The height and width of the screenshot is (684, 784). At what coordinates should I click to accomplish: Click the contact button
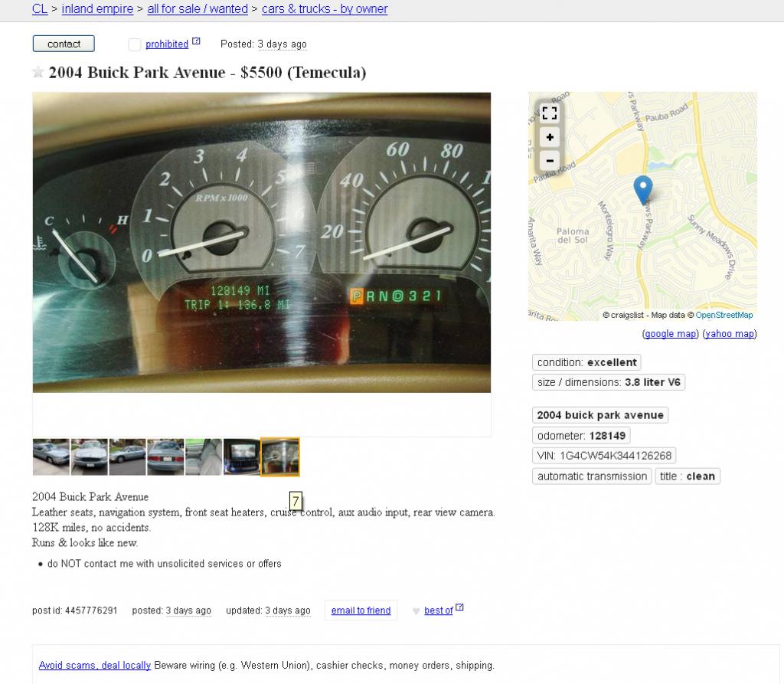coord(64,44)
